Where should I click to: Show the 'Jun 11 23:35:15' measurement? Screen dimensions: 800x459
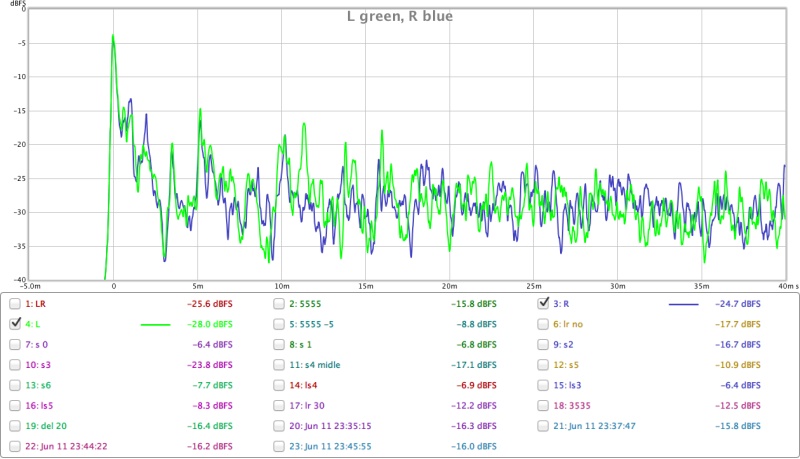pos(279,426)
